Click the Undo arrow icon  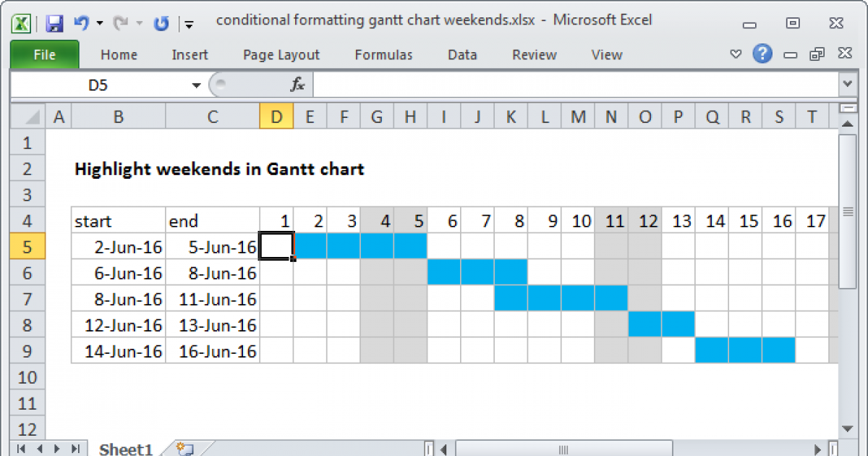pyautogui.click(x=81, y=24)
